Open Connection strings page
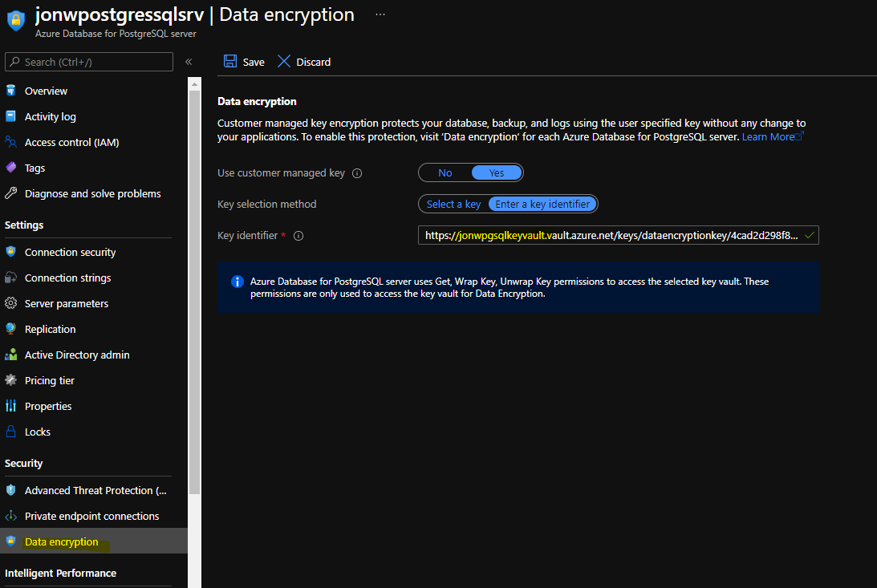Screen dimensions: 877x588 67,278
